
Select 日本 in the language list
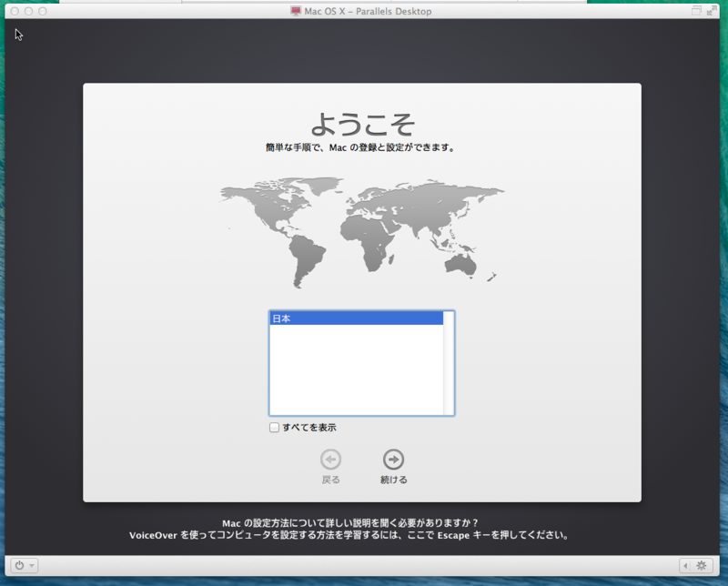pyautogui.click(x=355, y=318)
